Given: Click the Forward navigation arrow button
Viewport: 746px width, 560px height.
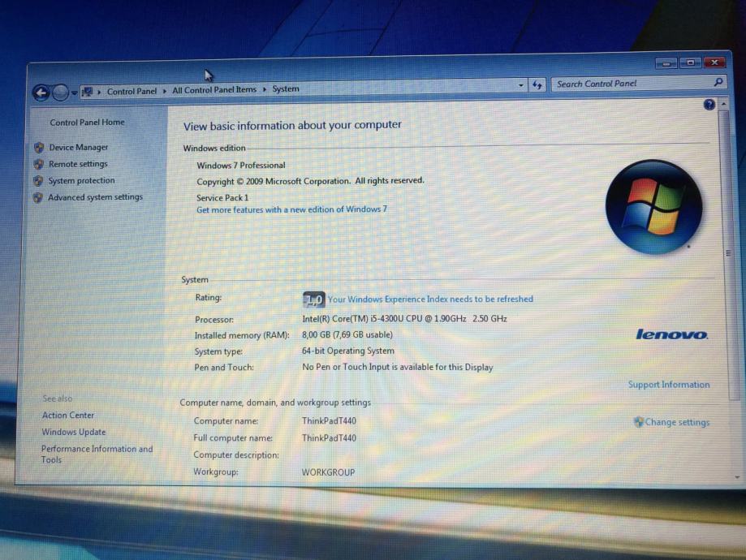Looking at the screenshot, I should [60, 93].
